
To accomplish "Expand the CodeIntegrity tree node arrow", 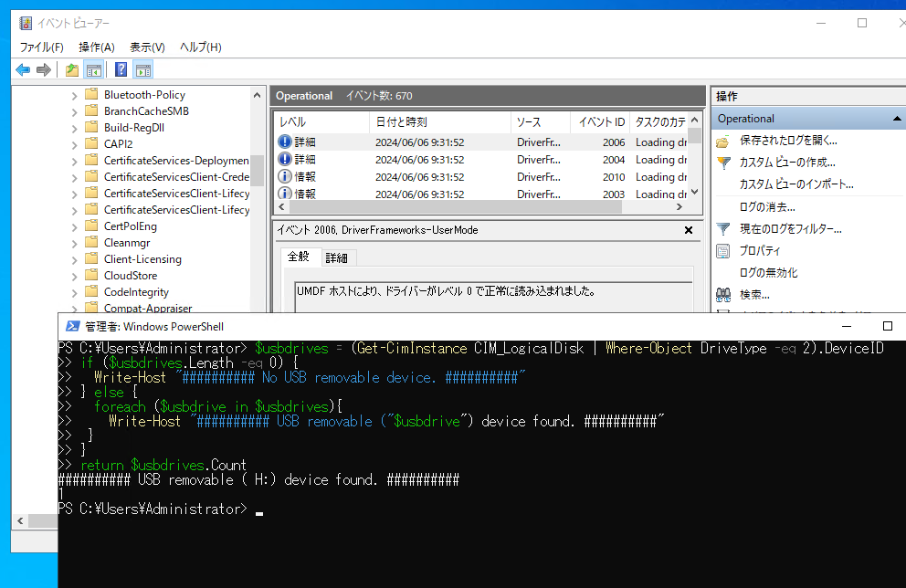I will [x=75, y=292].
